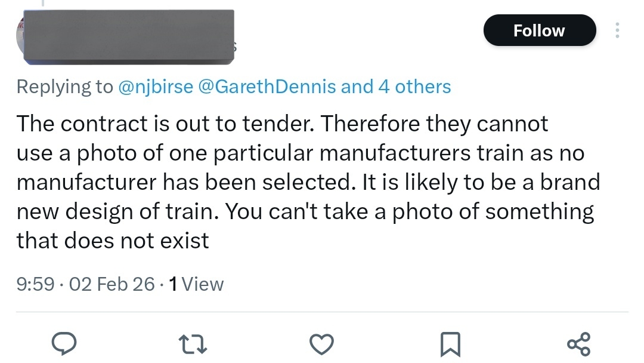The height and width of the screenshot is (363, 644).
Task: Show the "and 4 others" recipients
Action: (396, 87)
